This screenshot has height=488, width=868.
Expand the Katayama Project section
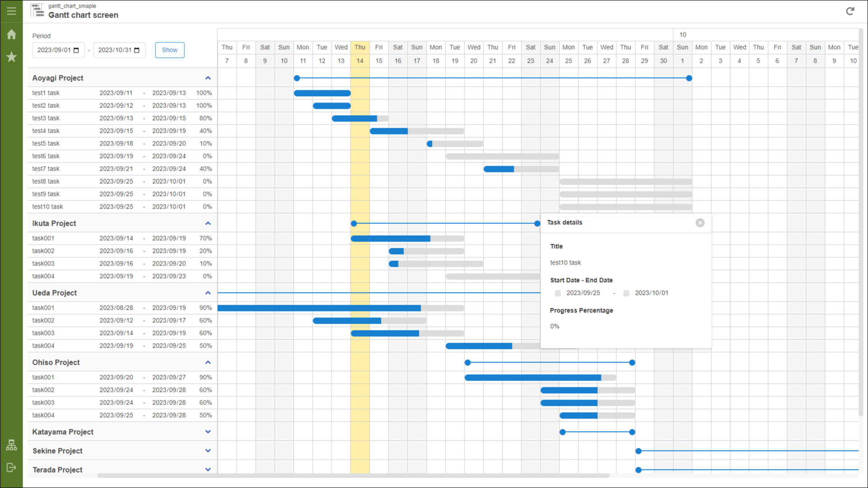point(208,432)
